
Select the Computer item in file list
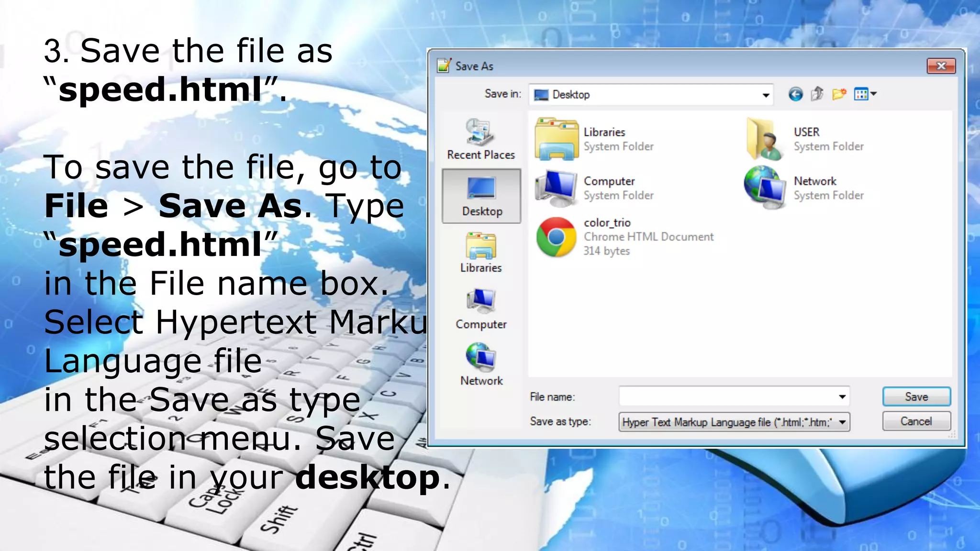tap(609, 182)
